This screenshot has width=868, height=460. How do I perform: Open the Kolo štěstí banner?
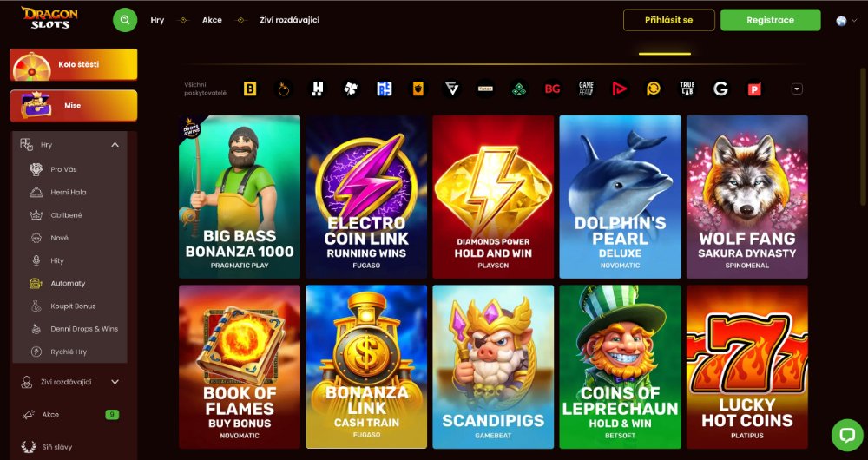tap(74, 65)
